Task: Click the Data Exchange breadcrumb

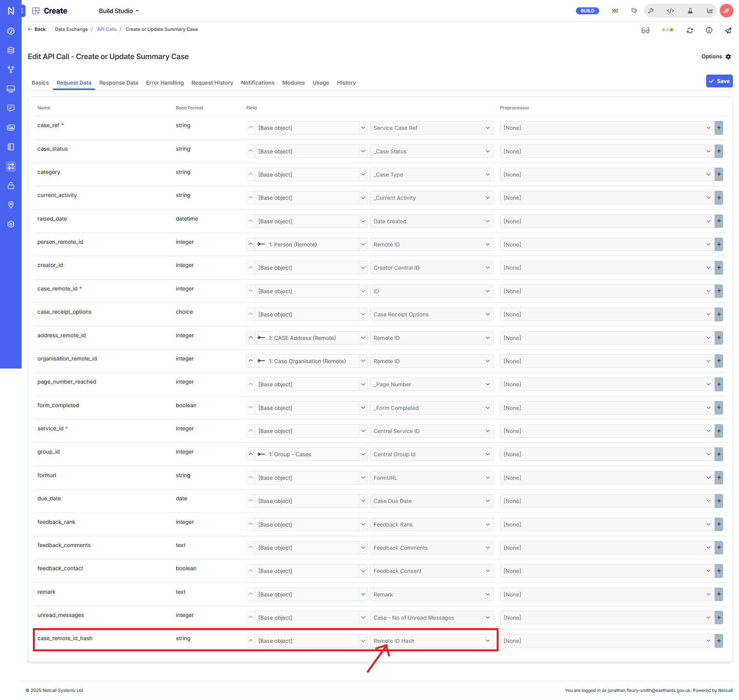Action: tap(71, 29)
